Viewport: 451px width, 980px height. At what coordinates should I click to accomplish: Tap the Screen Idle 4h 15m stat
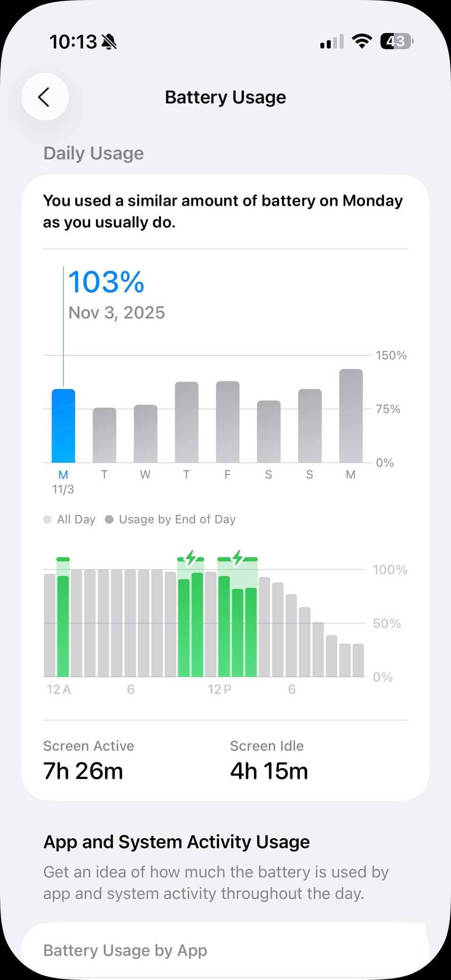(x=269, y=761)
